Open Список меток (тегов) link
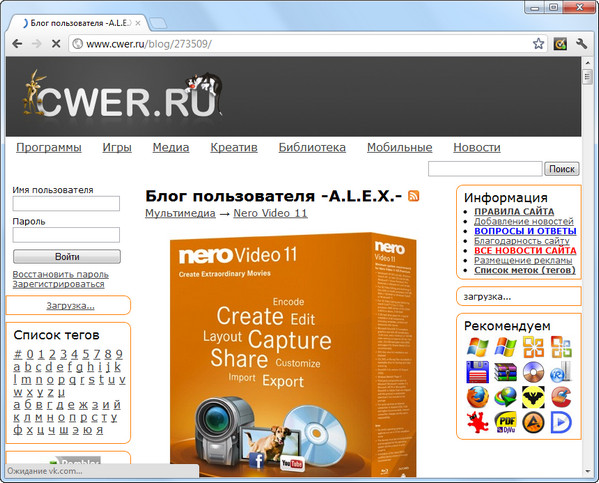Screen dimensions: 599x483 click(x=525, y=270)
